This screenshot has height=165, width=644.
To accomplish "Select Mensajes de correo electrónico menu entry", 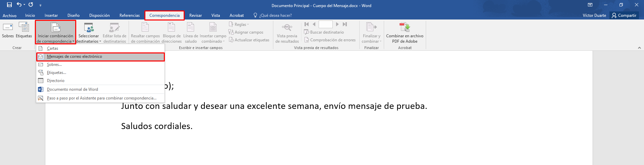I will pos(100,56).
